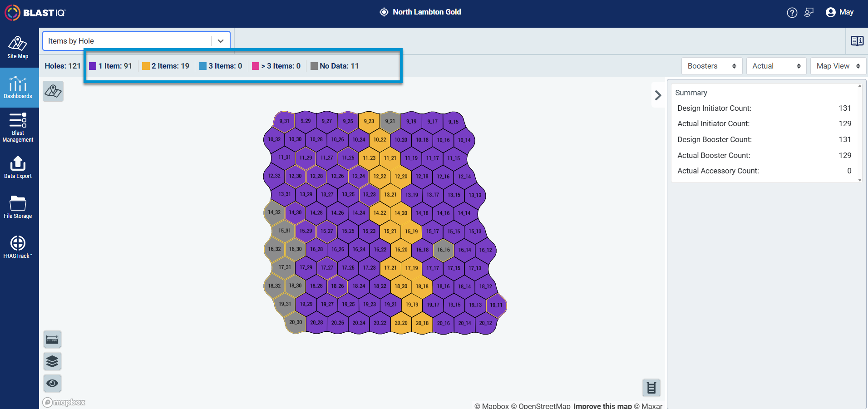Click the purple 1 Item swatch
This screenshot has height=409, width=868.
tap(93, 66)
